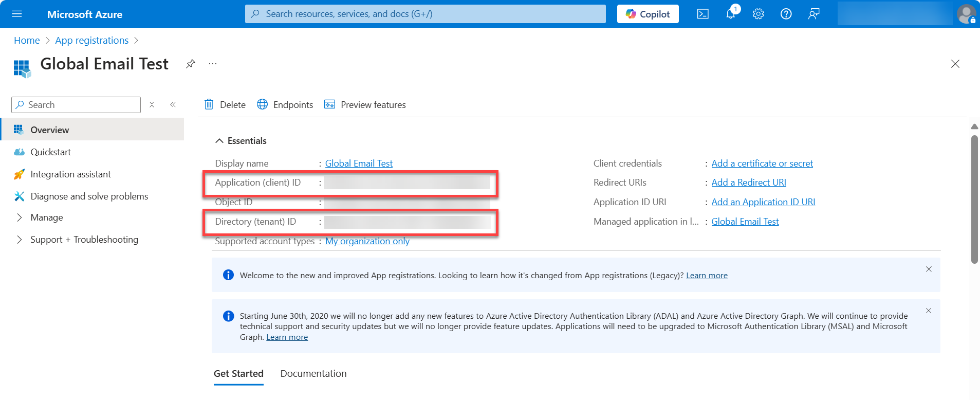This screenshot has width=980, height=400.
Task: Click Add a certificate or secret link
Action: tap(762, 163)
